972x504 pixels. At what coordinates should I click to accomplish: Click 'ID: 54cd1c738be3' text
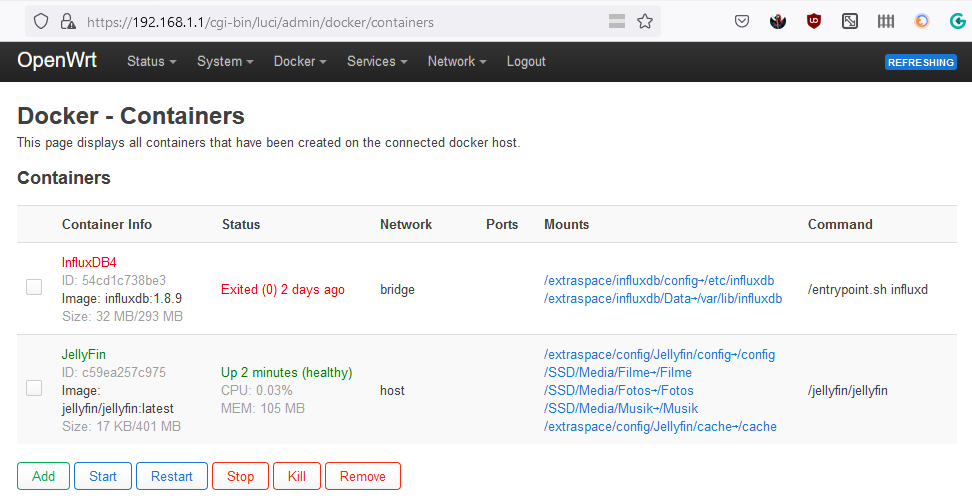pyautogui.click(x=114, y=280)
